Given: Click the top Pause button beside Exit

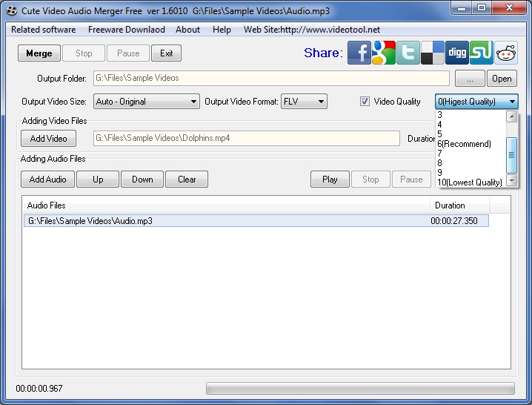Looking at the screenshot, I should click(128, 53).
